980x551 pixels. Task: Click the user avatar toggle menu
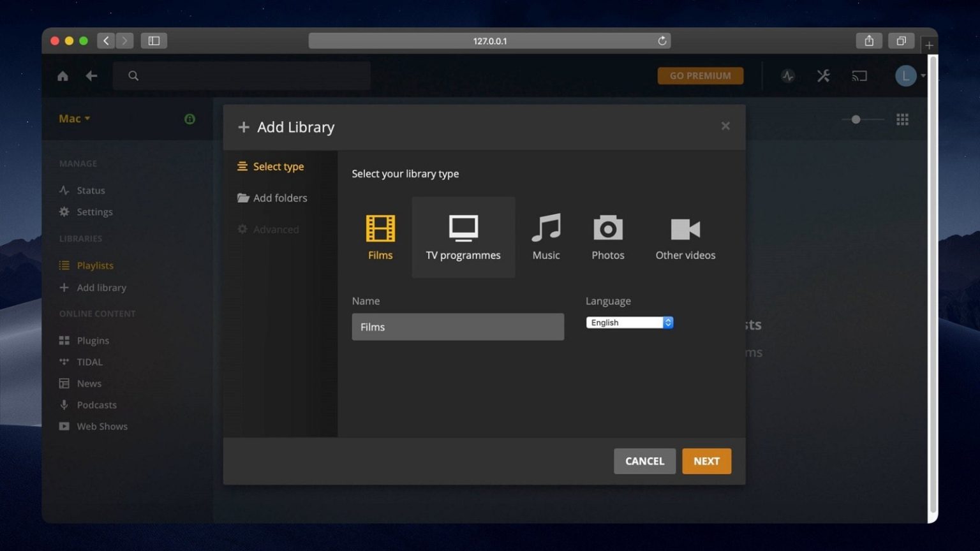905,76
